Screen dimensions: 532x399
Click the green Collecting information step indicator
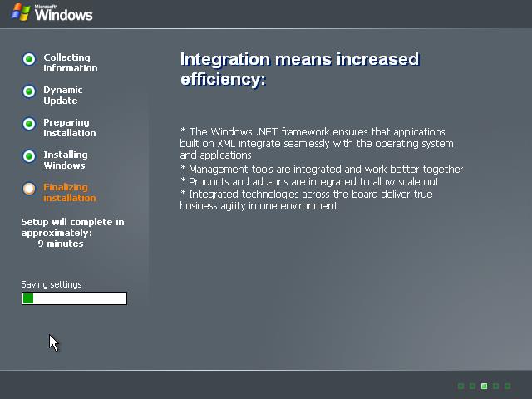(29, 59)
